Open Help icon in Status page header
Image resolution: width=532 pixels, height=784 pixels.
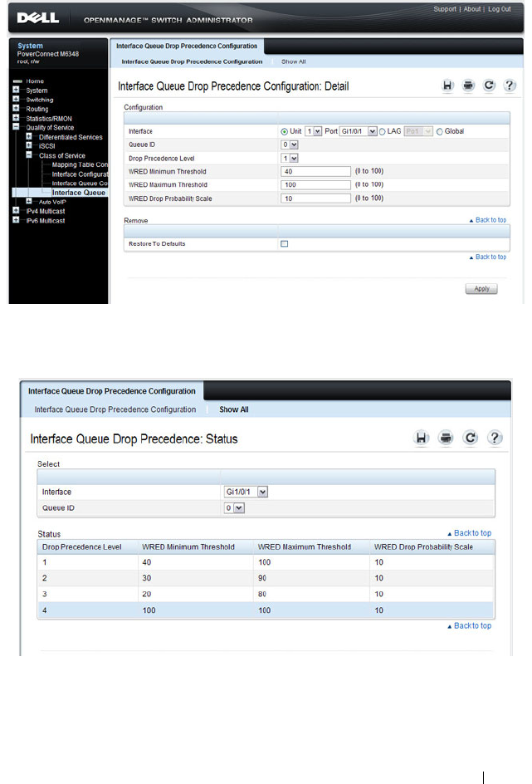(495, 438)
